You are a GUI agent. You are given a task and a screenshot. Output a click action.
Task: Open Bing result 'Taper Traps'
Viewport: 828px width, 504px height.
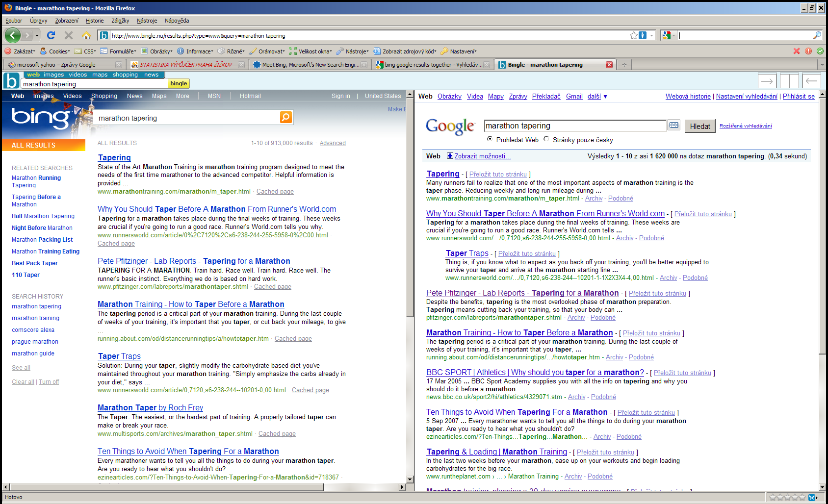point(119,356)
